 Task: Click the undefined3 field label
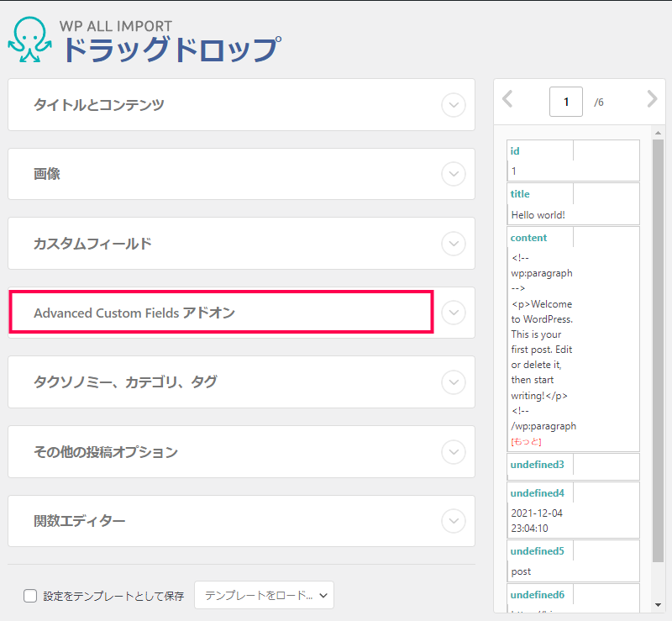coord(537,465)
